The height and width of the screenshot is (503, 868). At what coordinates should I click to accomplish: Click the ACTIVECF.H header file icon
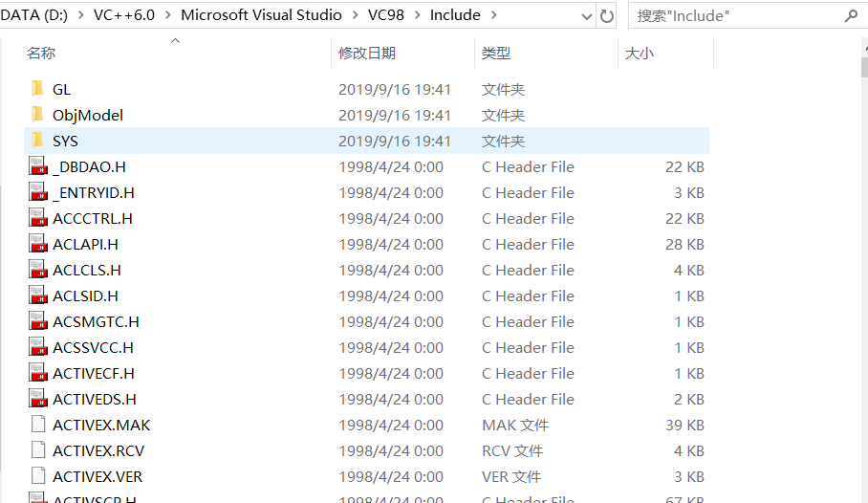37,373
